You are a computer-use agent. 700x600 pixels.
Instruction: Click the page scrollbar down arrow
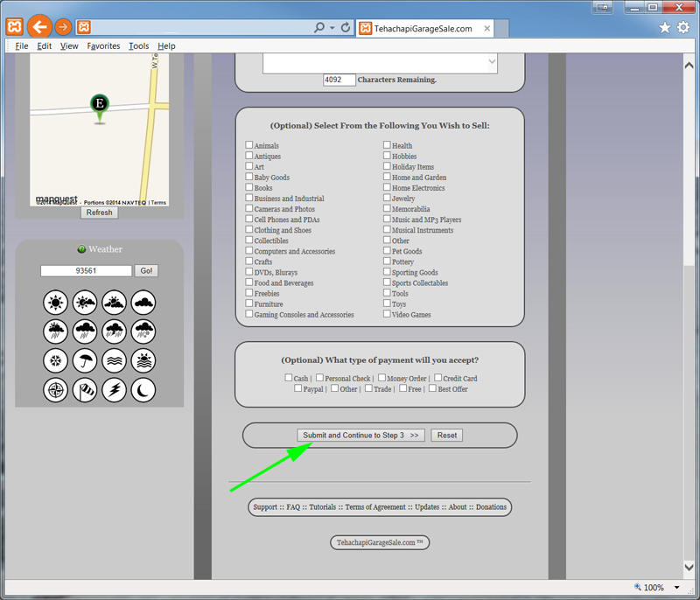(x=689, y=568)
